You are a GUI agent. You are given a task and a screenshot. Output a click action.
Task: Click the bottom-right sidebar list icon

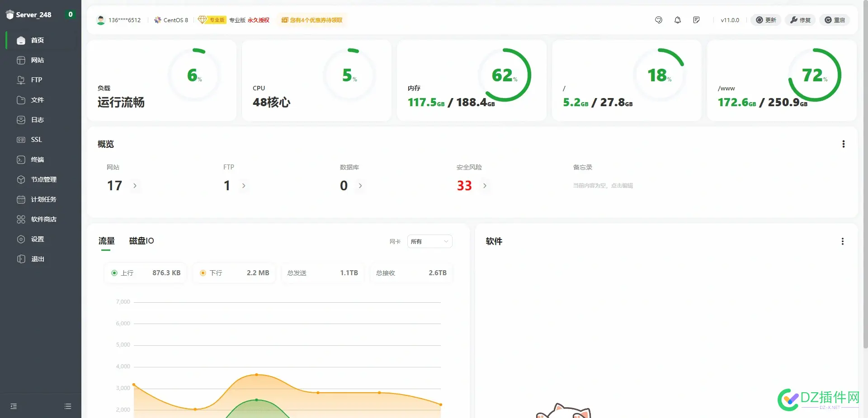click(x=68, y=406)
